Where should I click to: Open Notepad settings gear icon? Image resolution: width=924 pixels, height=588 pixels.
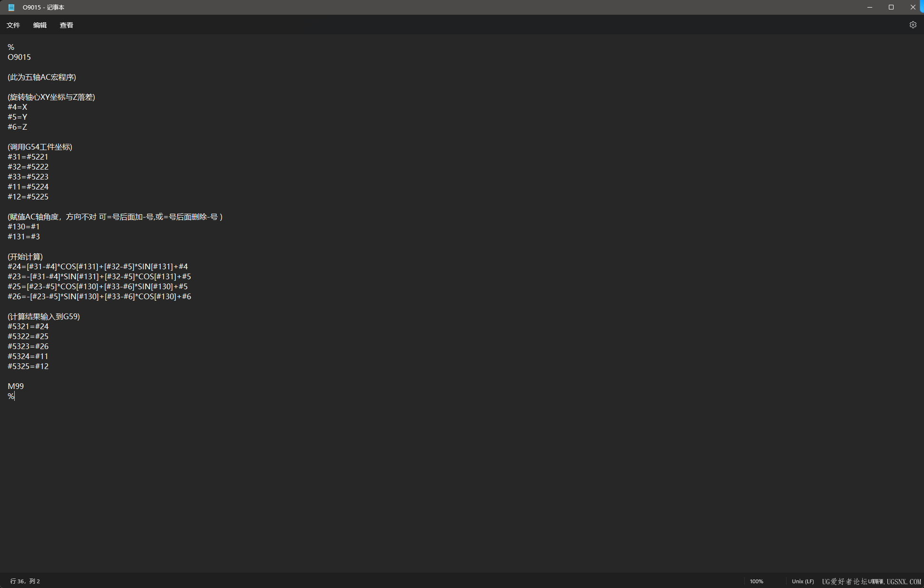tap(913, 25)
